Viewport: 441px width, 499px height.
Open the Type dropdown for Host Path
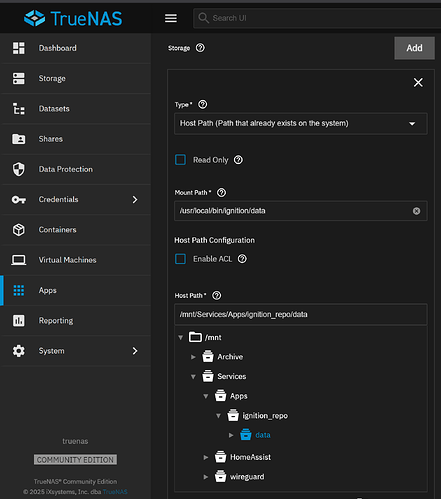click(x=300, y=124)
